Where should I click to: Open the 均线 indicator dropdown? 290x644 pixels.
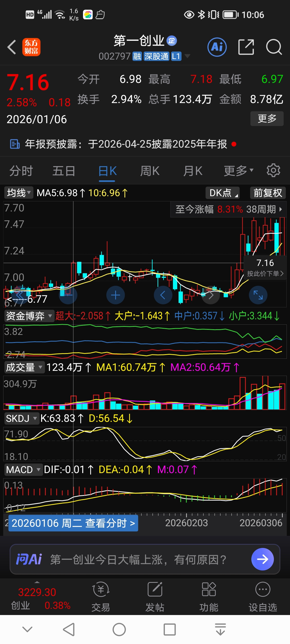click(x=19, y=193)
